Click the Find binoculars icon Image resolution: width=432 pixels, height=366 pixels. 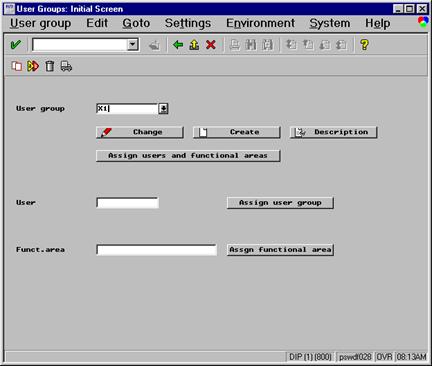tap(251, 45)
